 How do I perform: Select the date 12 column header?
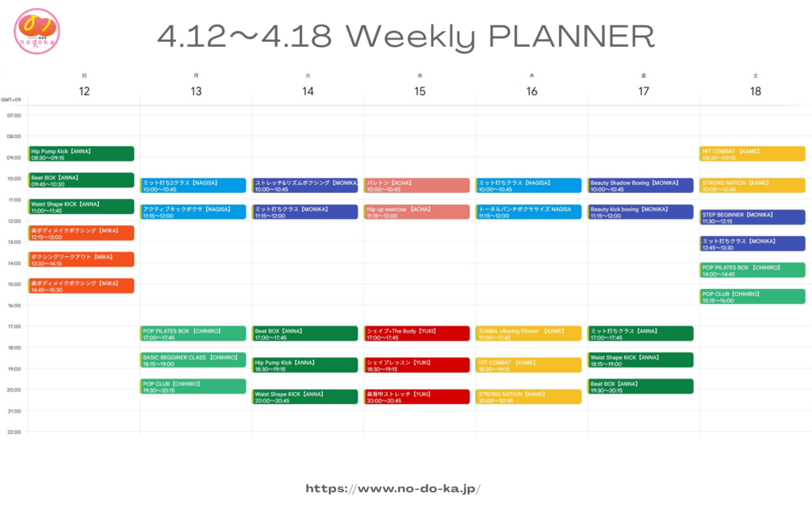pos(84,91)
